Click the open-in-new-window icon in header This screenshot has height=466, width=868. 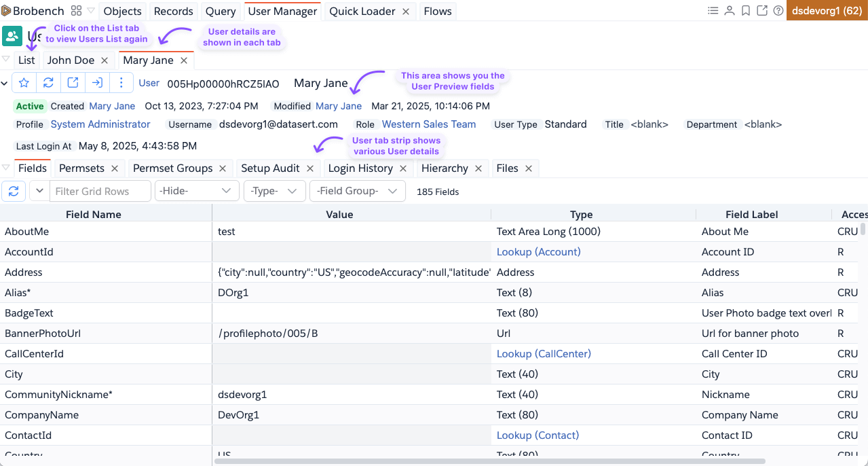click(x=762, y=11)
